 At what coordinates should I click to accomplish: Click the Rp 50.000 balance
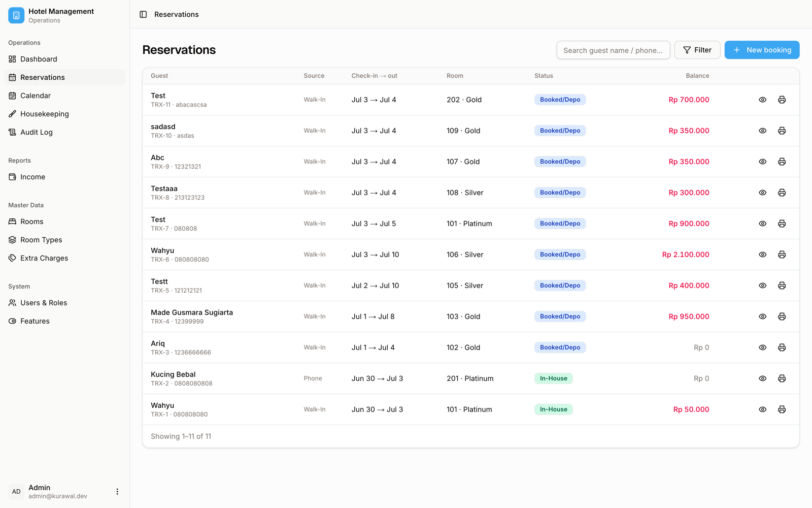[691, 409]
